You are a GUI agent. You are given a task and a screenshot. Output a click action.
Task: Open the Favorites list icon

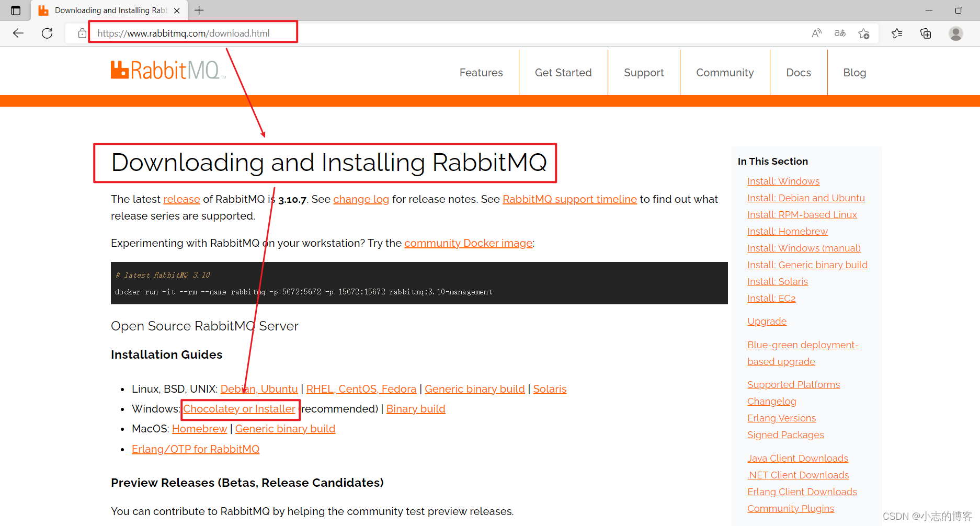pos(897,33)
